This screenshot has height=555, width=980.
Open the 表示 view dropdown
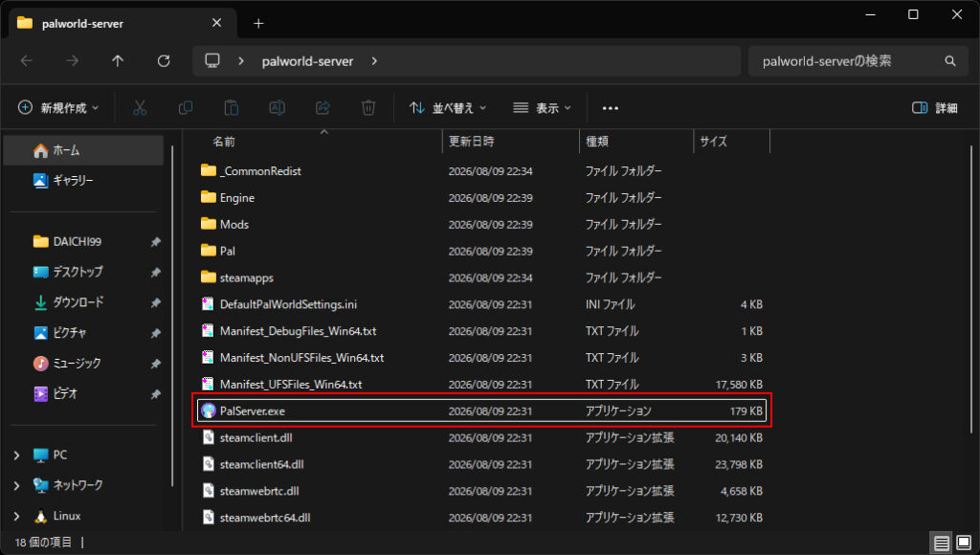[542, 108]
